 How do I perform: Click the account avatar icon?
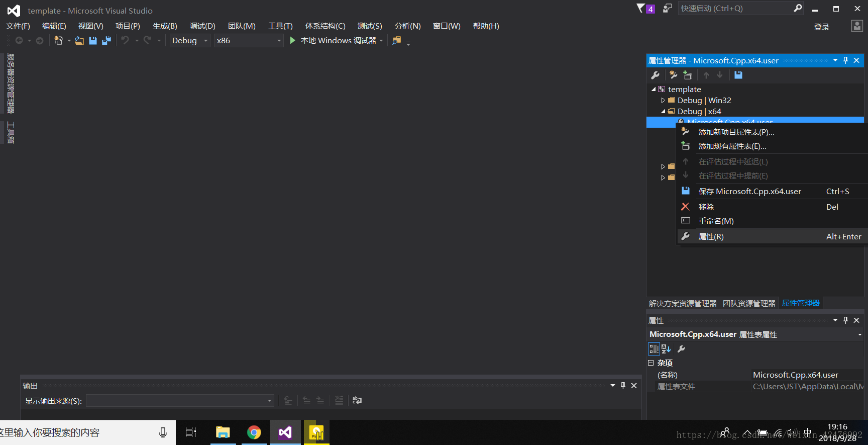tap(857, 26)
